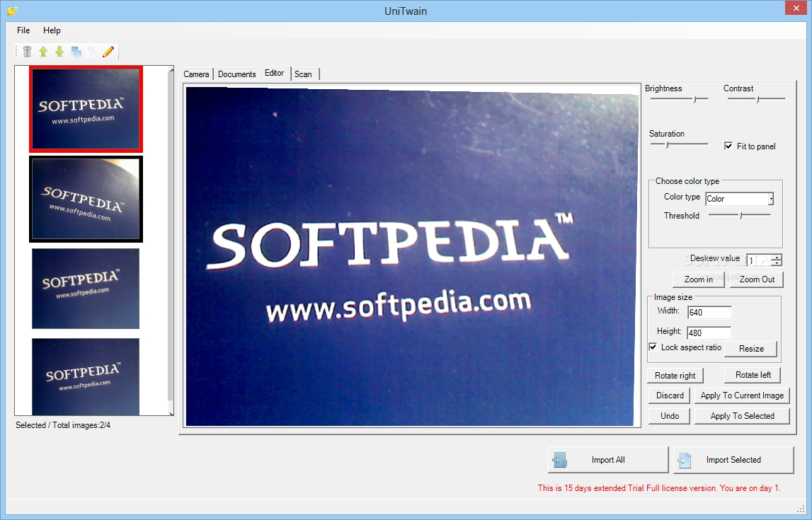Switch to the Camera tab
This screenshot has height=520, width=812.
coord(196,74)
